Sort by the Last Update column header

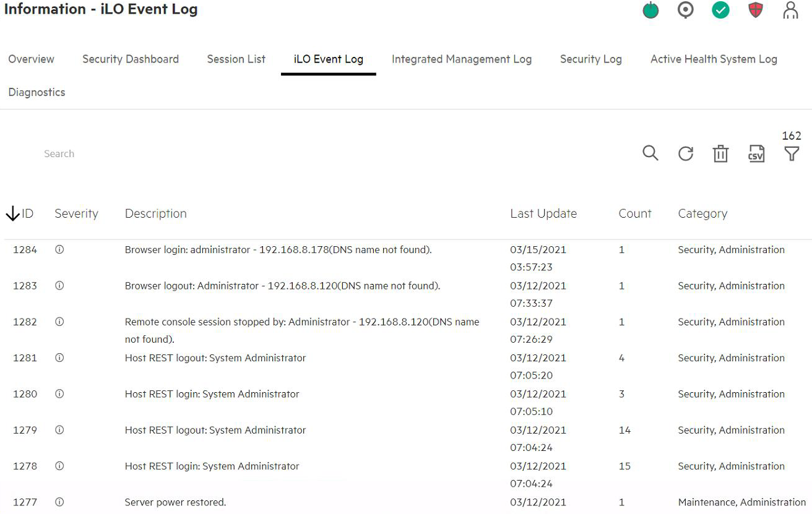[x=543, y=214]
